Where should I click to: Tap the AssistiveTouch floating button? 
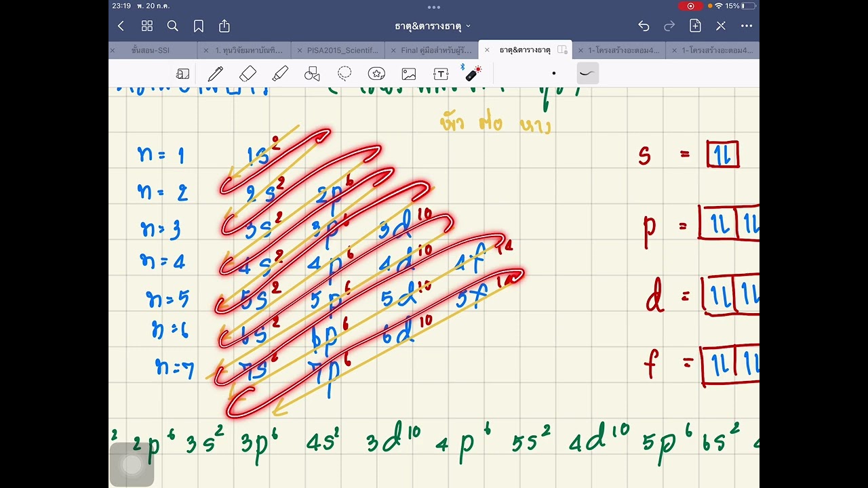132,465
